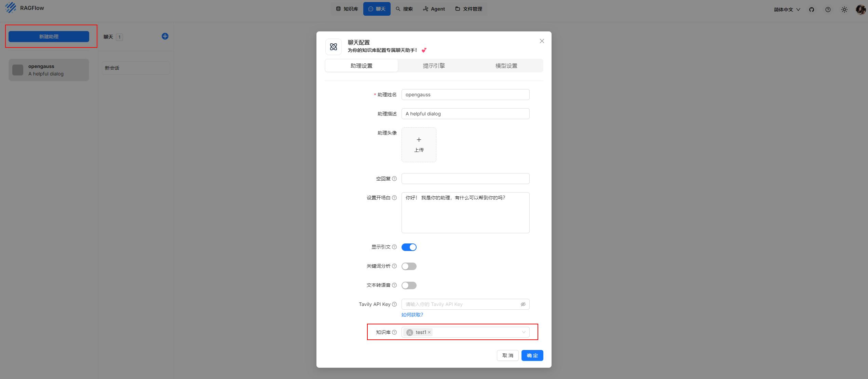
Task: Click opengauss assistant avatar square
Action: coord(18,70)
